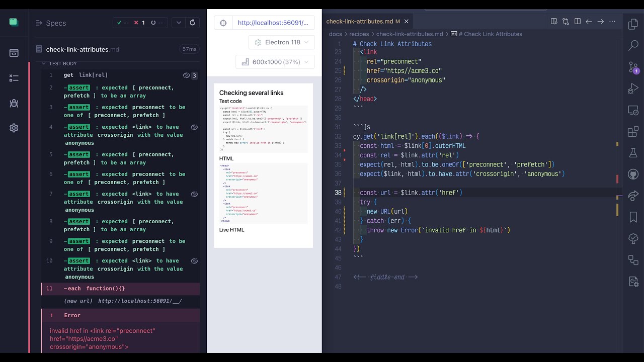Image resolution: width=644 pixels, height=362 pixels.
Task: Click the Error header in command log
Action: [x=121, y=315]
